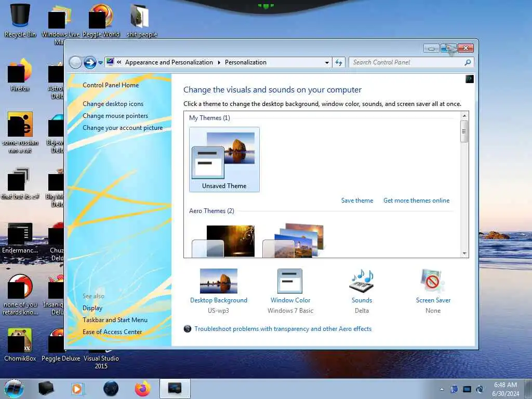Click the address bar control panel icon
Image resolution: width=532 pixels, height=399 pixels.
click(110, 62)
